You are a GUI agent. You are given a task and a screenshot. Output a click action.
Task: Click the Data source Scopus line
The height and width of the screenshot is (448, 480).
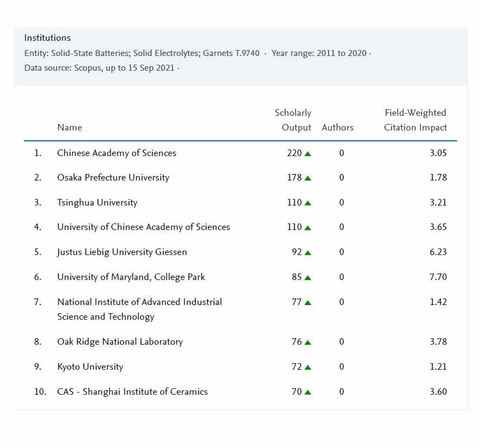[x=100, y=68]
